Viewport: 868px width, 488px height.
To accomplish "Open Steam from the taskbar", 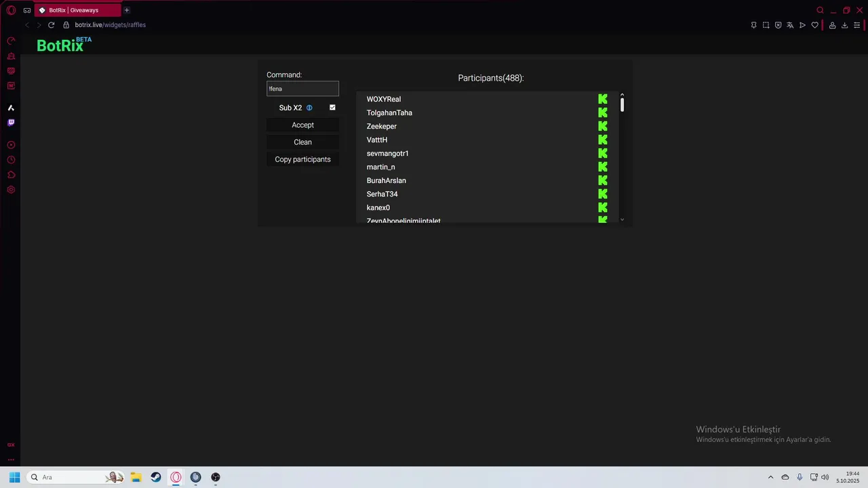I will pyautogui.click(x=156, y=477).
